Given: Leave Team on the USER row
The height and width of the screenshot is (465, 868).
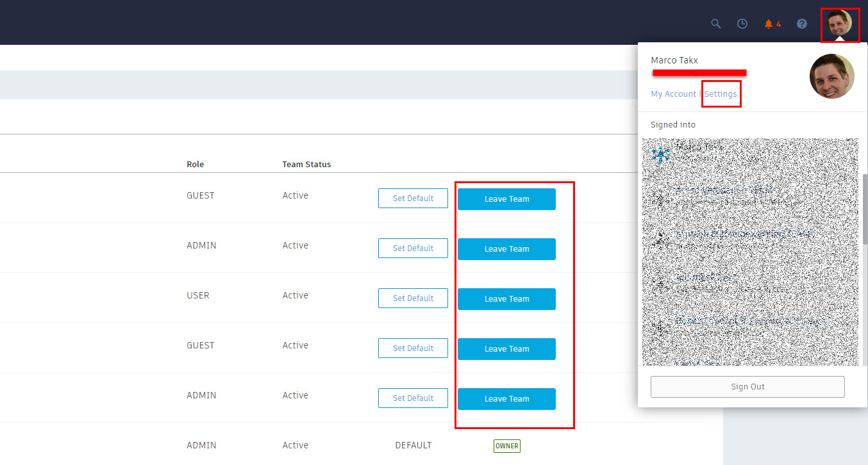Looking at the screenshot, I should pyautogui.click(x=506, y=298).
